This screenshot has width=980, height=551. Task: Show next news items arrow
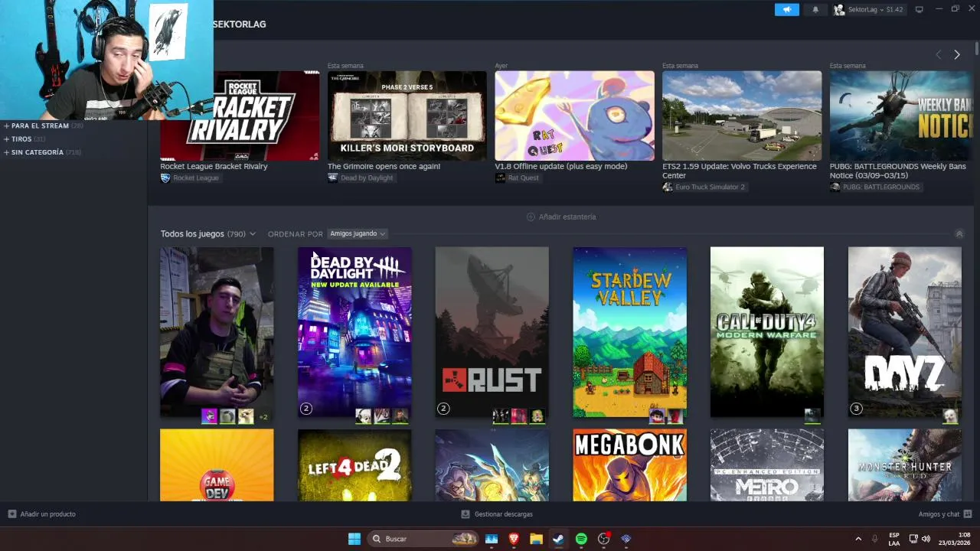(956, 54)
